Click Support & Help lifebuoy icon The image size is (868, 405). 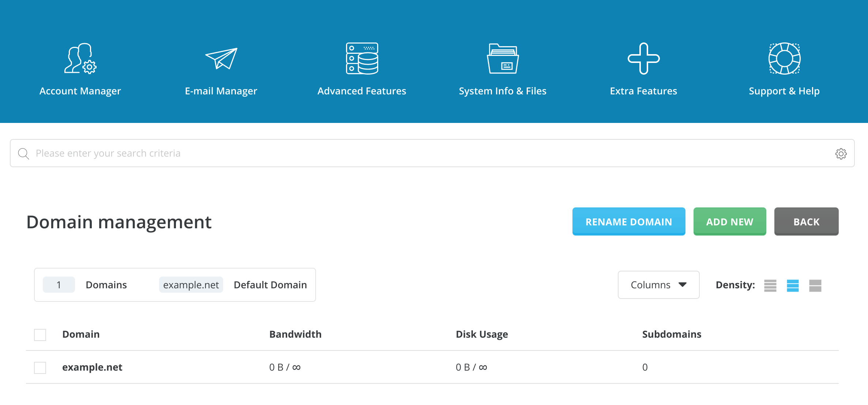click(x=784, y=59)
